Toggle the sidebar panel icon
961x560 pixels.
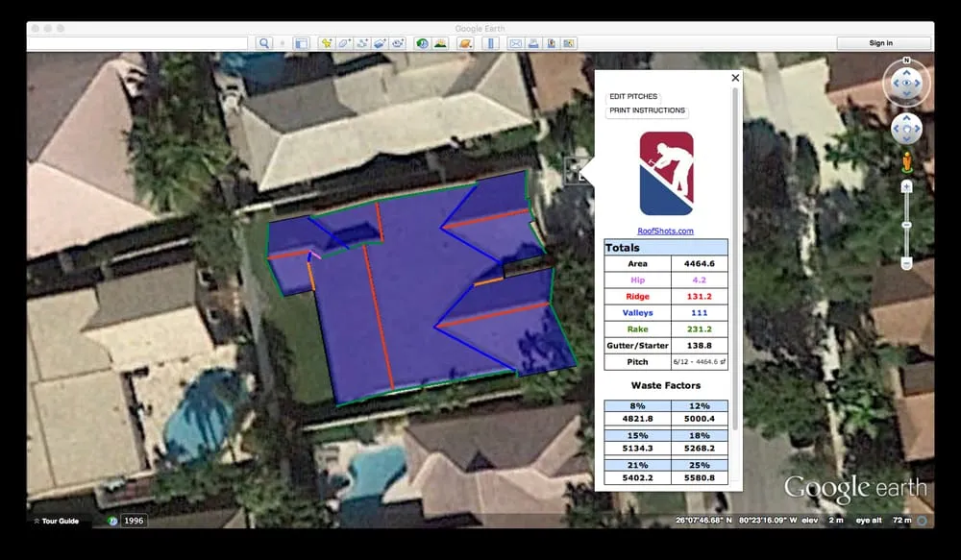pyautogui.click(x=301, y=43)
